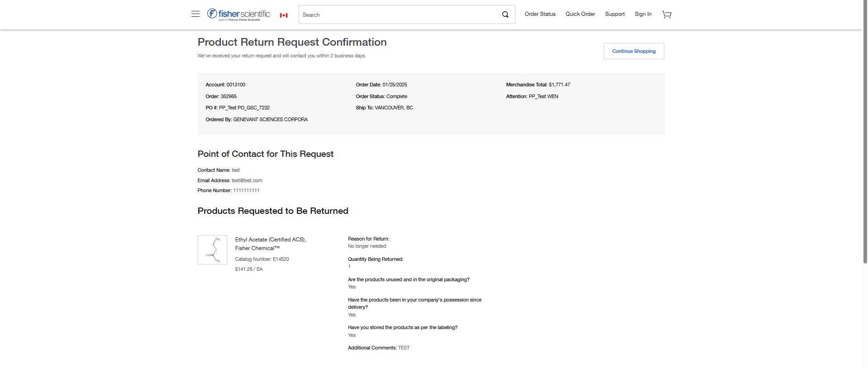Click PO # PP_Test PO_GSC_7232 text
Image resolution: width=868 pixels, height=368 pixels.
click(238, 108)
